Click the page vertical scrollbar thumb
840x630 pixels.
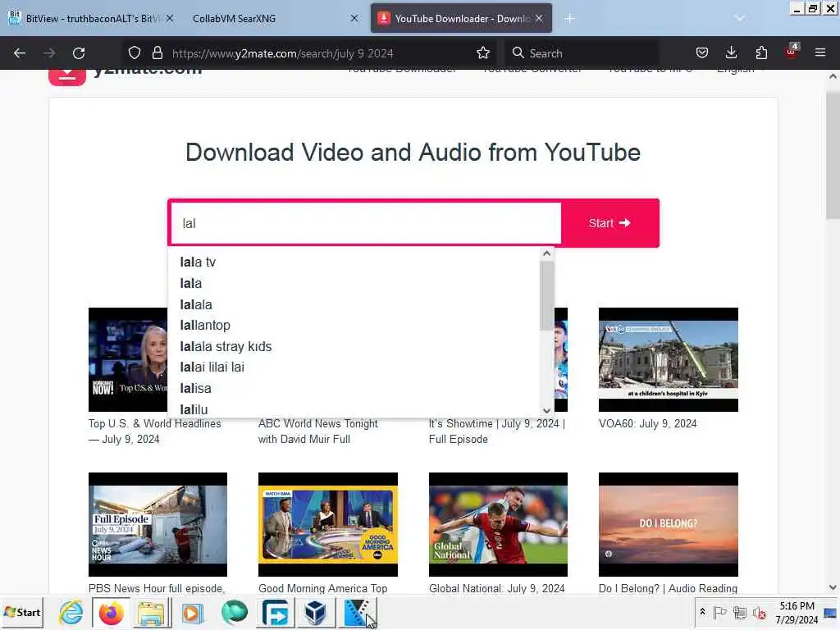(833, 155)
